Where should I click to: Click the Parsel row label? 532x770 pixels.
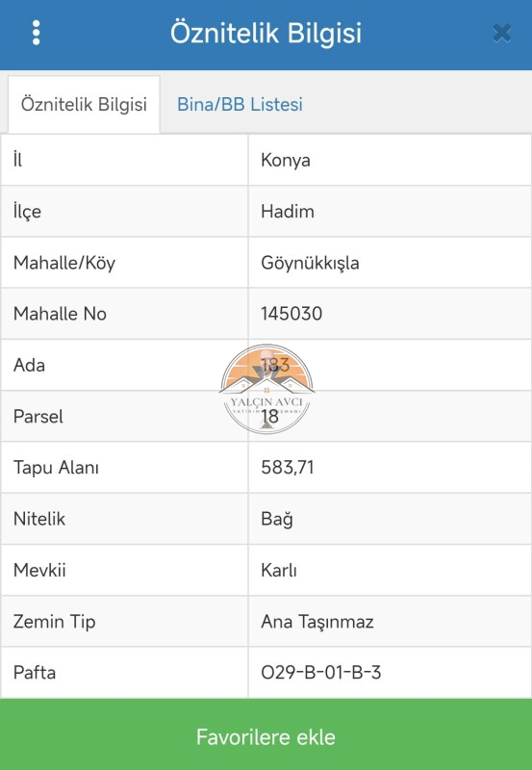(38, 417)
